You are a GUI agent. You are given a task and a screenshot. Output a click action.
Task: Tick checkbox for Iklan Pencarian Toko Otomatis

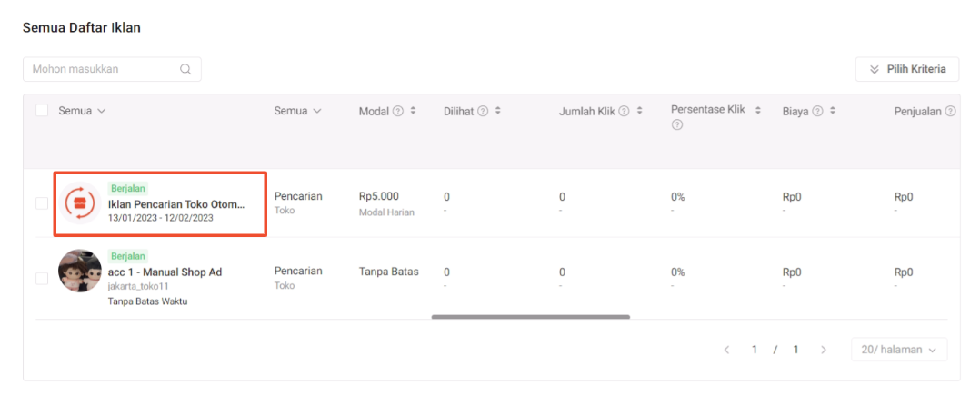coord(42,202)
